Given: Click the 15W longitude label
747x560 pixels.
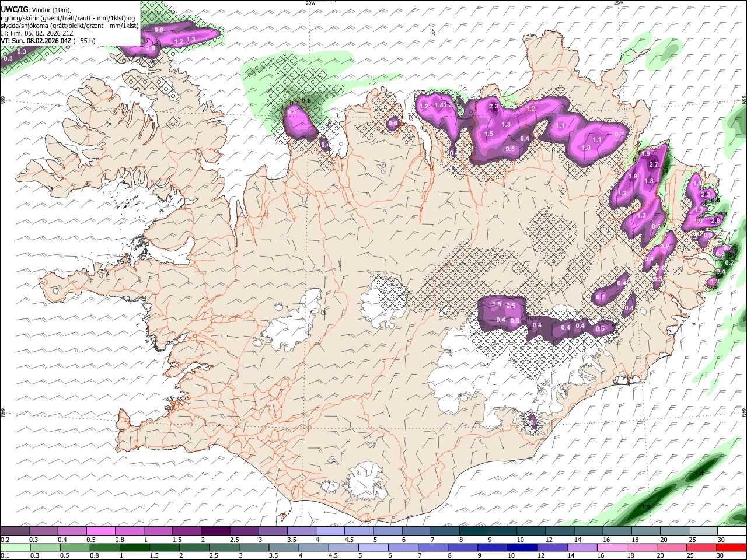Looking at the screenshot, I should click(x=618, y=3).
